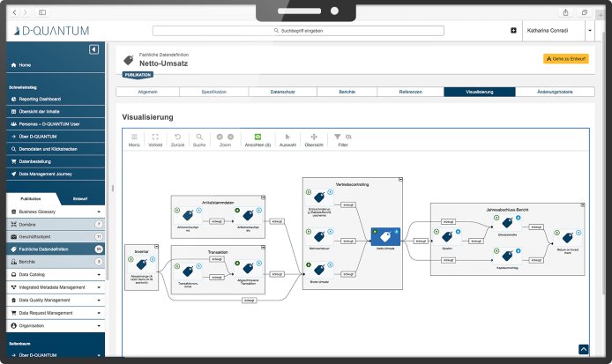This screenshot has width=612, height=364.
Task: Click the Vollbild fullscreen icon
Action: tap(155, 137)
